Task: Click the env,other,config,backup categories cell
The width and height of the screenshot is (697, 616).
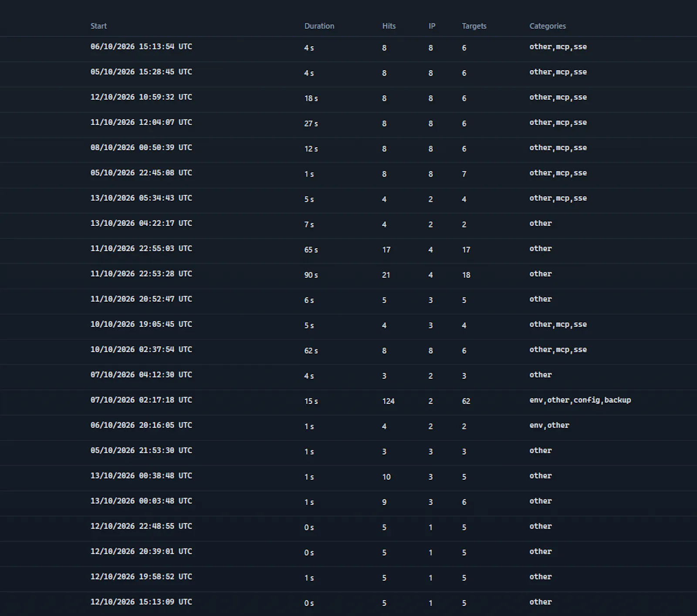Action: 580,400
